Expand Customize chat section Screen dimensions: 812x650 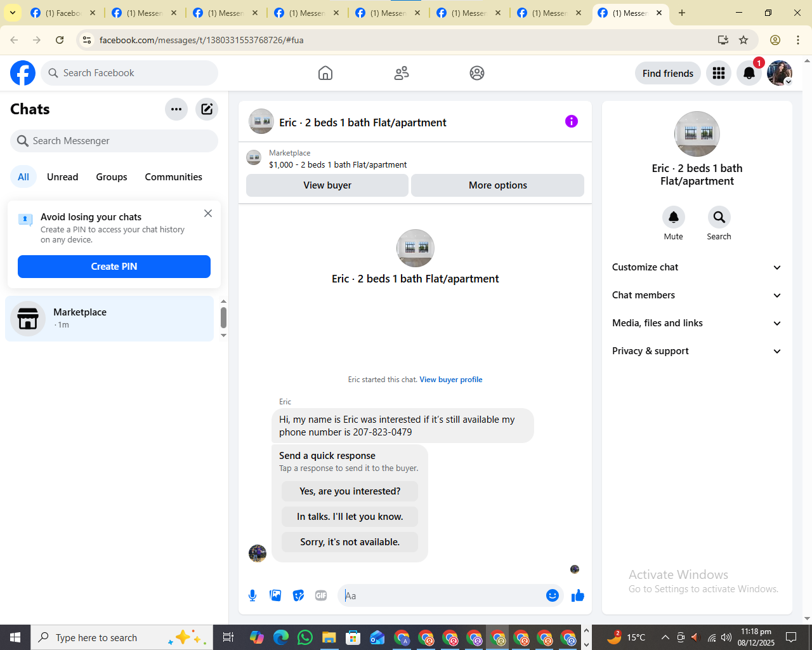tap(697, 267)
